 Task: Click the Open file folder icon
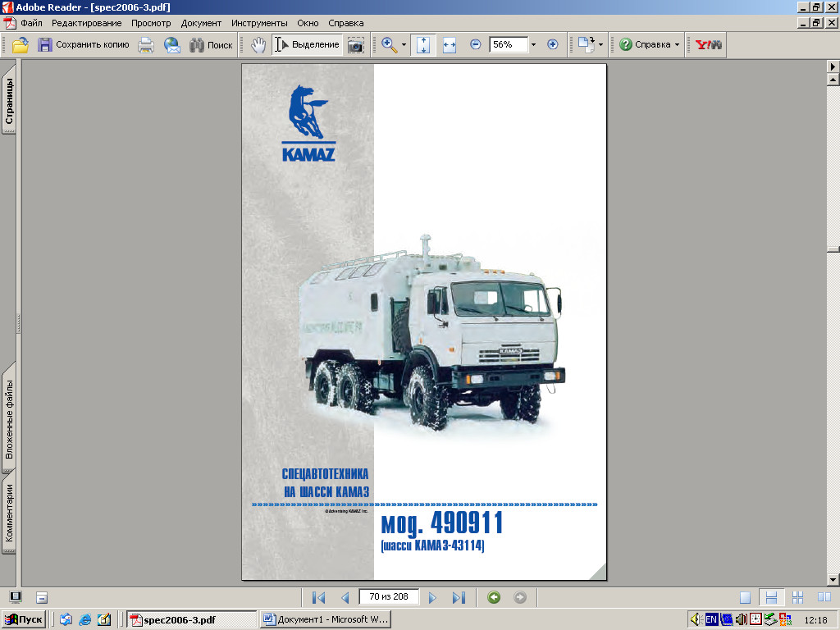coord(21,45)
